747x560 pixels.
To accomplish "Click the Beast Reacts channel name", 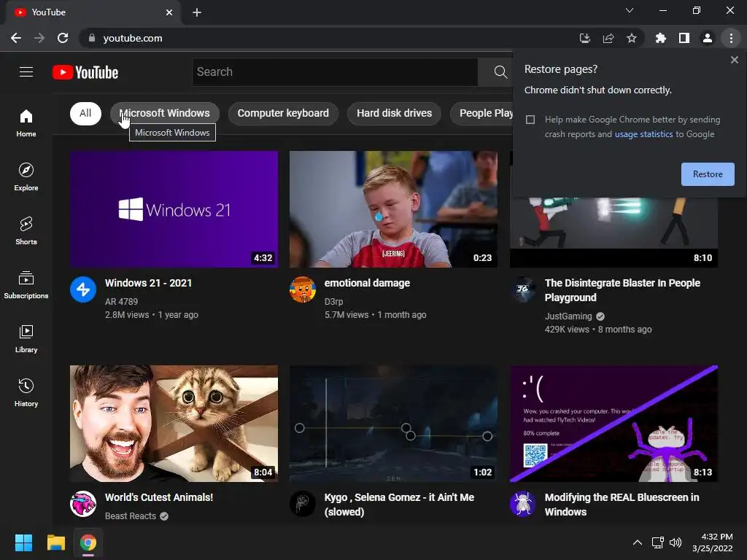I will coord(131,516).
